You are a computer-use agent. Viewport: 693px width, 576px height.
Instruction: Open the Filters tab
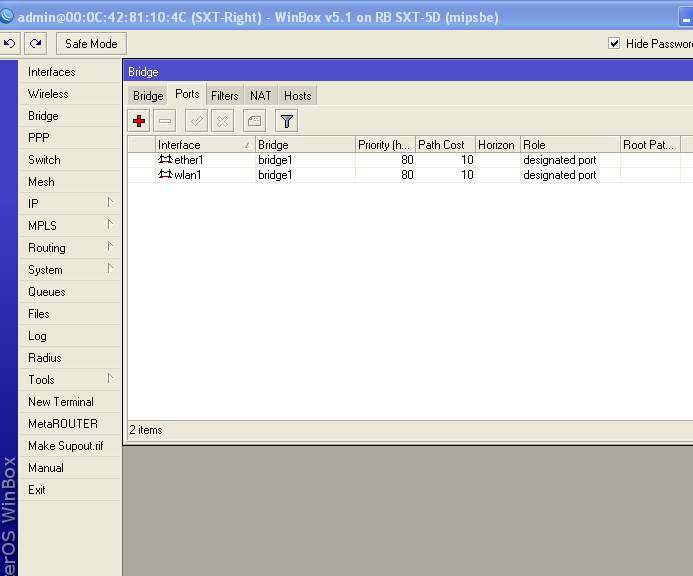(225, 95)
